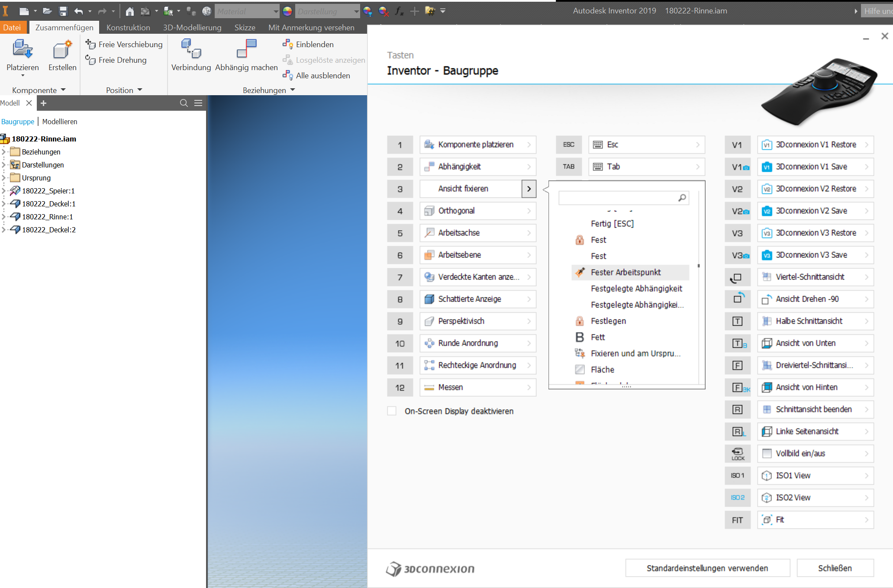Click the FIT hardware key label

[738, 520]
